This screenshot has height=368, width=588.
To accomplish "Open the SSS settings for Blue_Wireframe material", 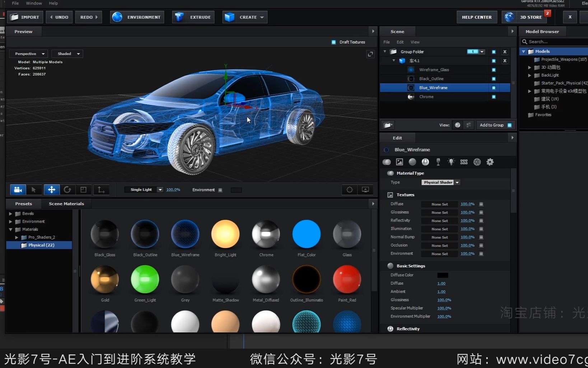I will click(464, 162).
